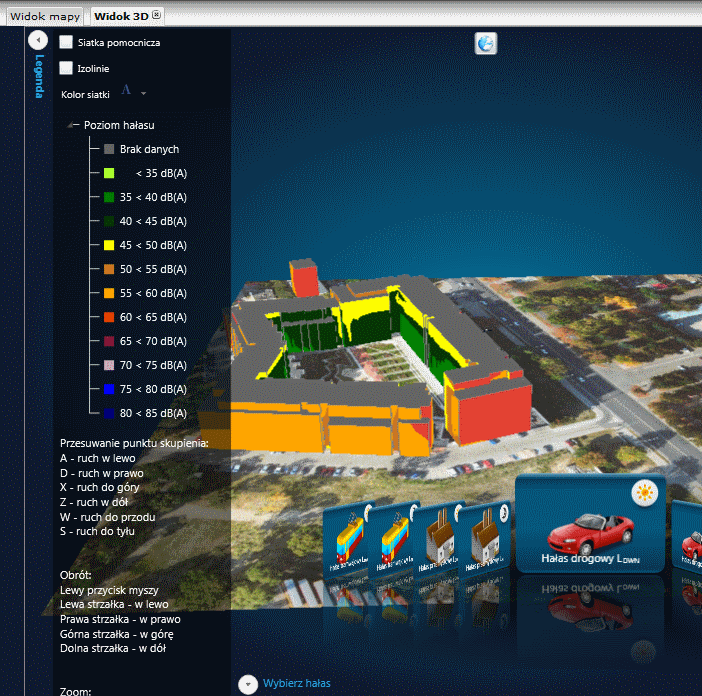Image resolution: width=702 pixels, height=696 pixels.
Task: Enable the Siatka pomocnicza checkbox
Action: [66, 42]
